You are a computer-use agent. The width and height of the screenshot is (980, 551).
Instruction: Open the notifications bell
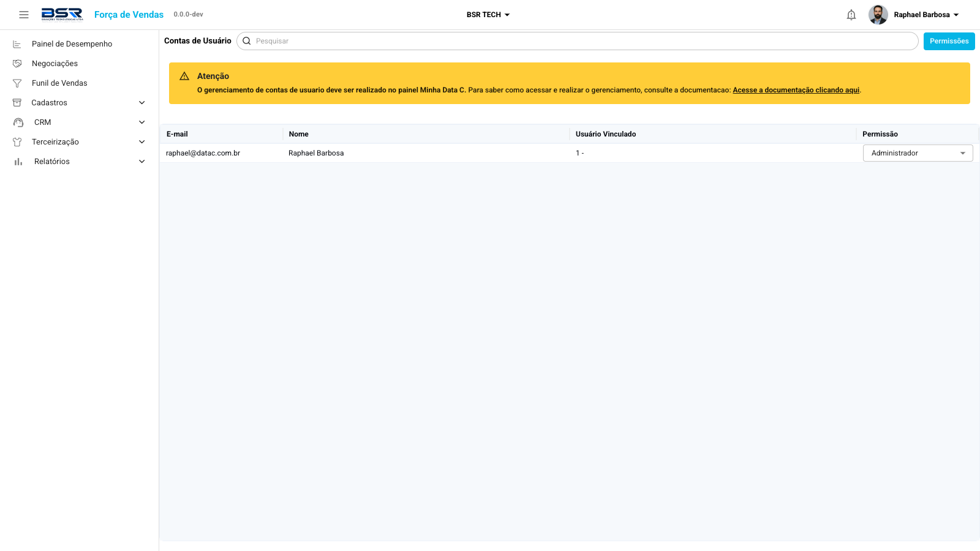click(x=851, y=15)
